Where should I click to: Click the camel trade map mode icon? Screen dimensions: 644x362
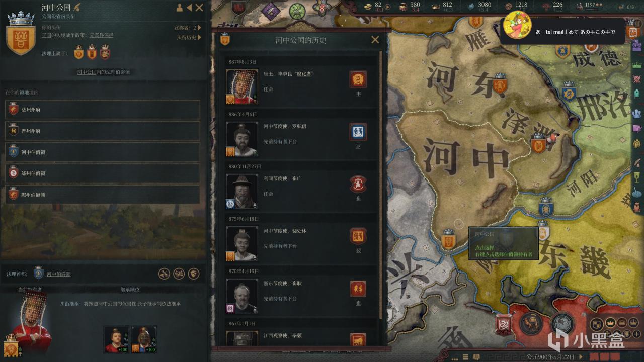tap(530, 324)
